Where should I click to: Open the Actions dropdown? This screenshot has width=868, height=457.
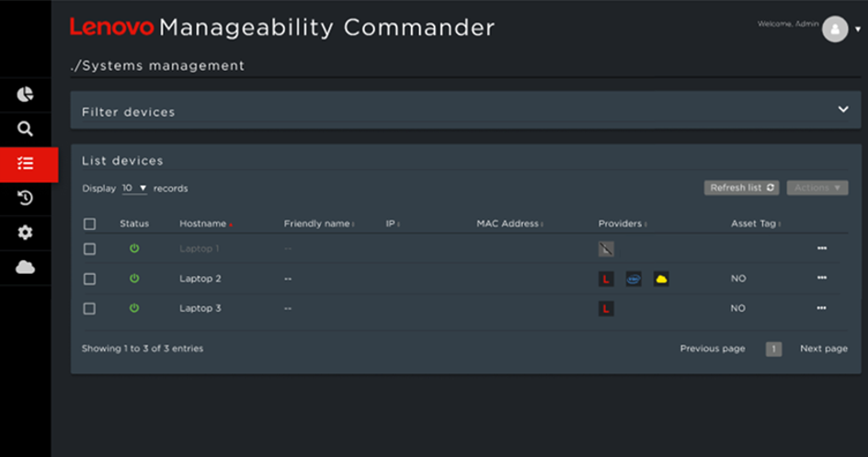tap(817, 188)
